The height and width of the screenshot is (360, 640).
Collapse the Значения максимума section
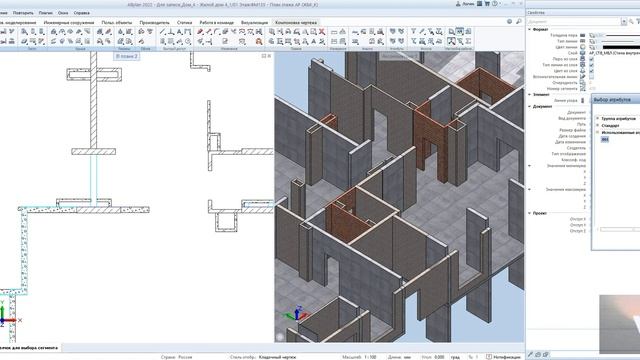tap(530, 189)
